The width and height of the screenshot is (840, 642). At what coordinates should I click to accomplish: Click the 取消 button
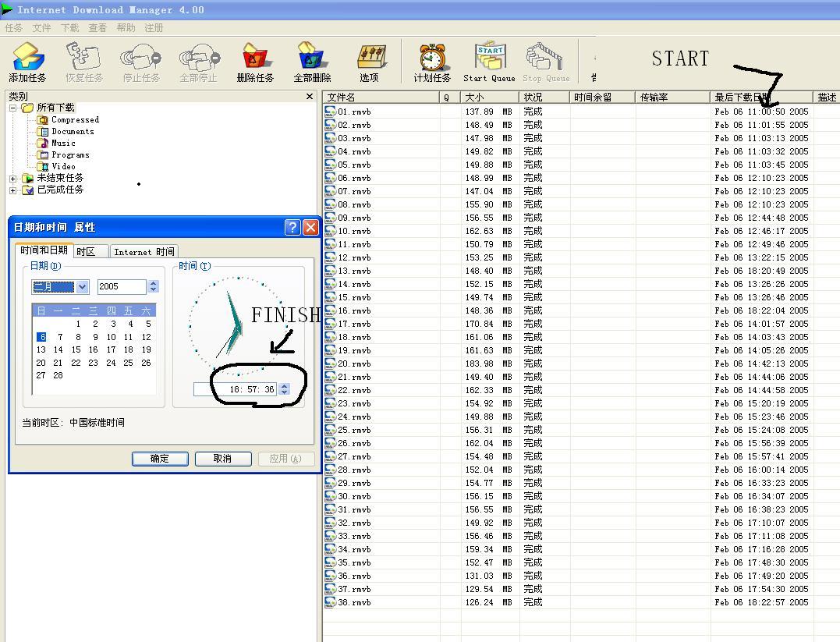pos(223,459)
